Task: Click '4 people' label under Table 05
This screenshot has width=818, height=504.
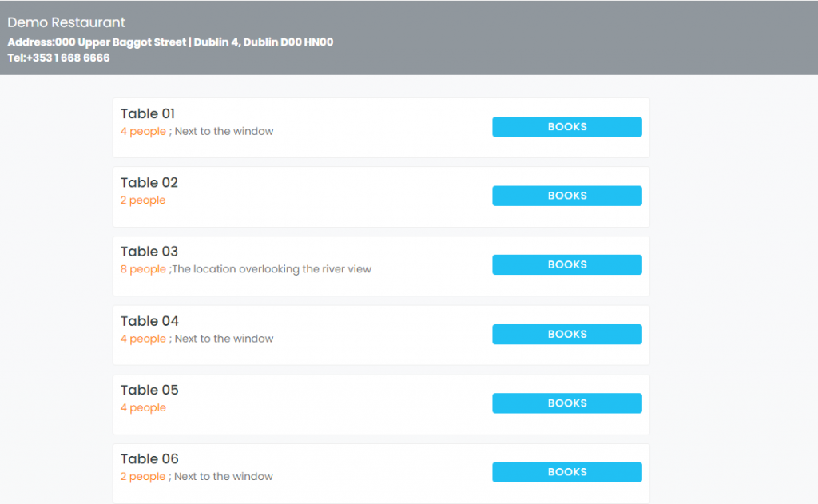Action: [x=143, y=407]
